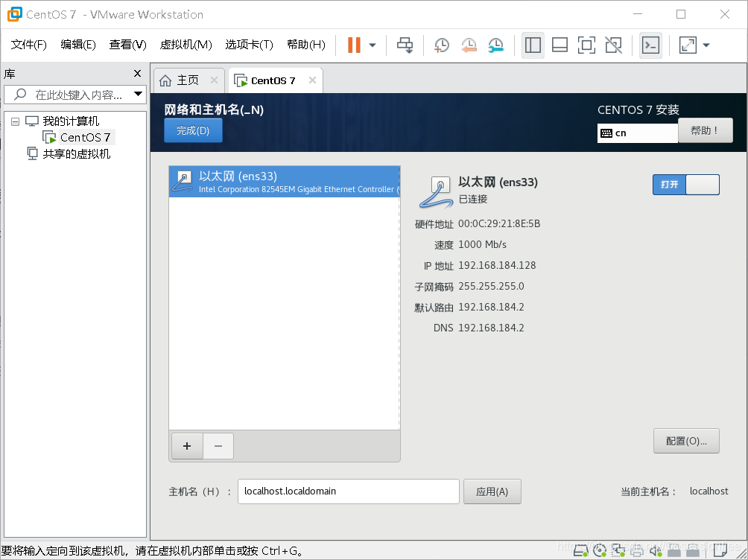This screenshot has height=560, width=748.
Task: Toggle the library sidebar view icon
Action: 533,45
